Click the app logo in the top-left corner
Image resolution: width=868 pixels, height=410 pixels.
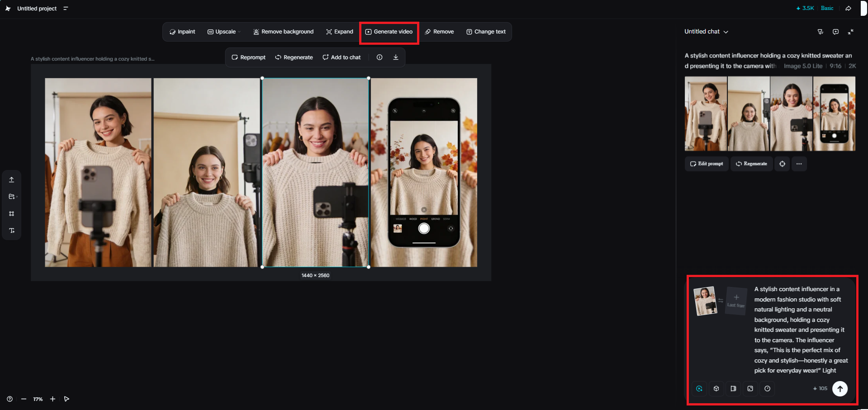click(x=8, y=8)
